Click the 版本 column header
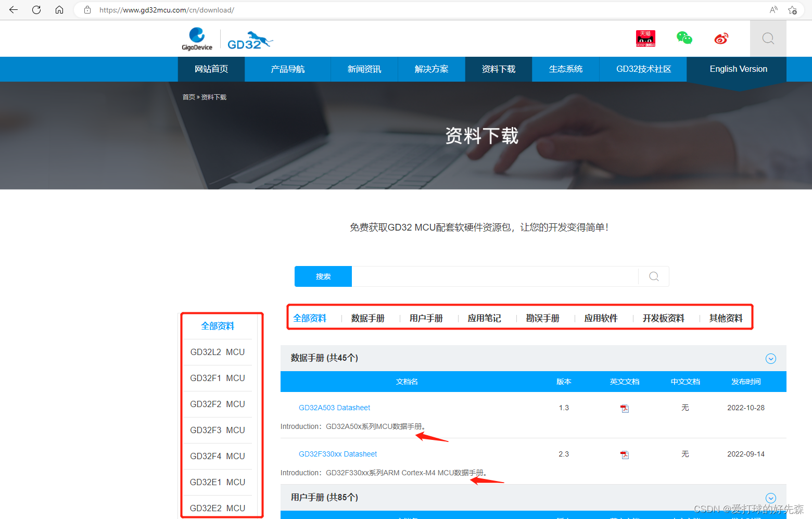812x519 pixels. tap(564, 382)
